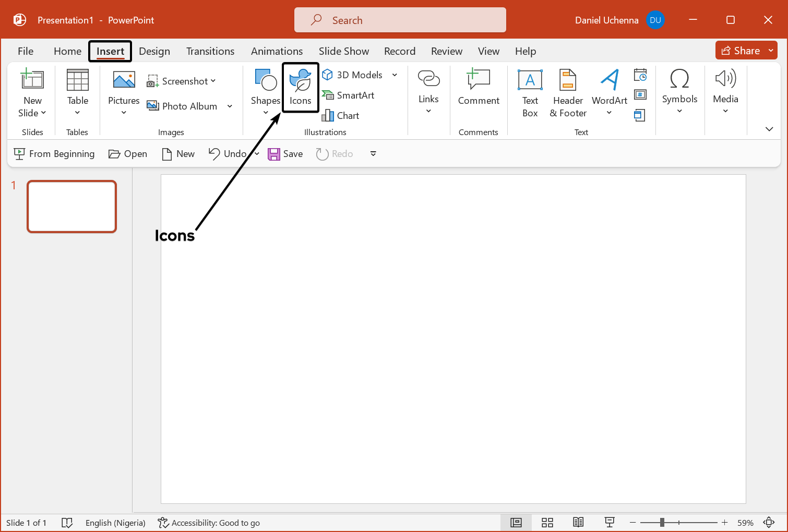Open the 3D Models dropdown arrow
This screenshot has width=788, height=532.
pyautogui.click(x=395, y=75)
